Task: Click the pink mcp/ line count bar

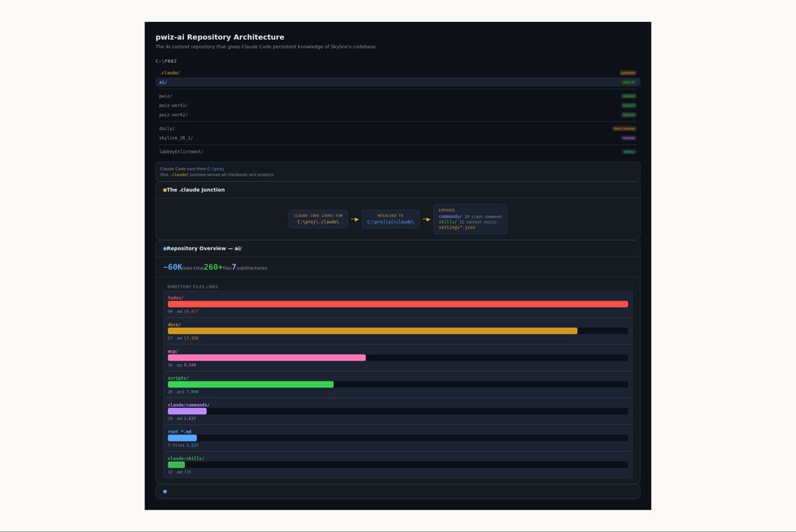Action: (x=267, y=358)
